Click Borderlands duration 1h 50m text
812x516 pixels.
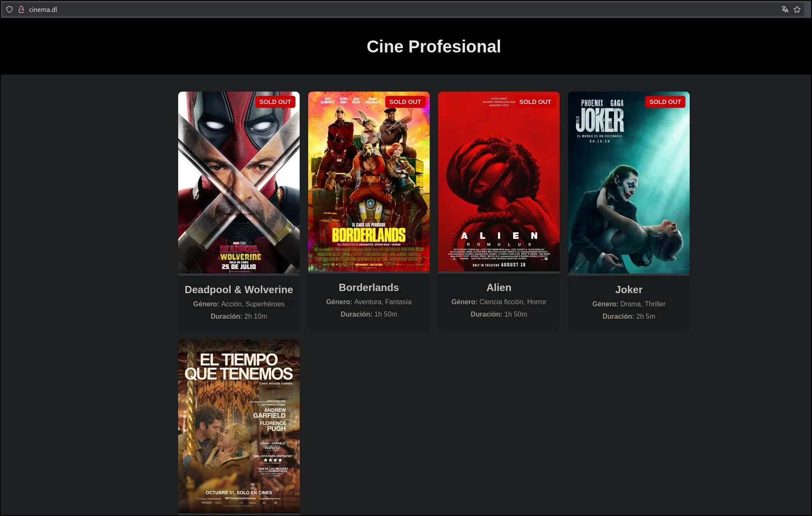(386, 314)
